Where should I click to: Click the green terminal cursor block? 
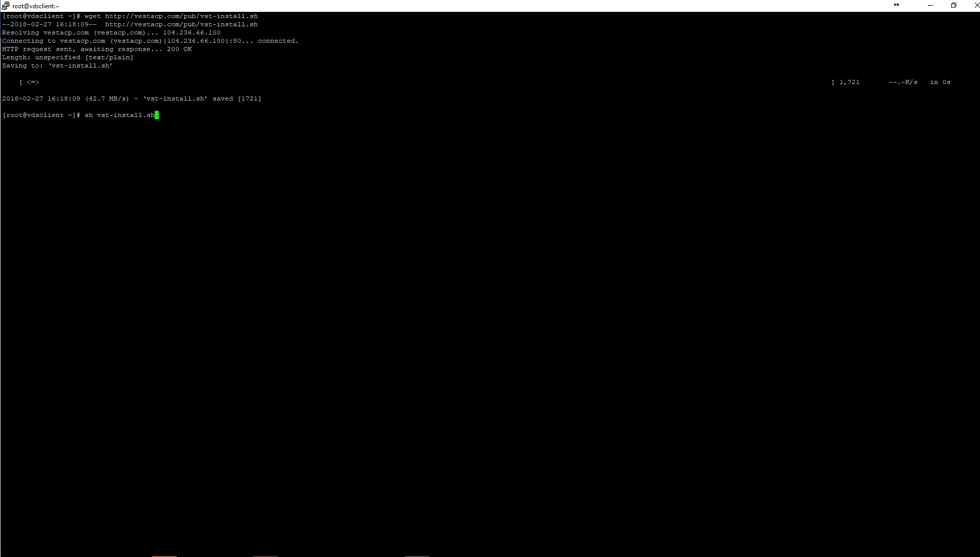[x=157, y=115]
